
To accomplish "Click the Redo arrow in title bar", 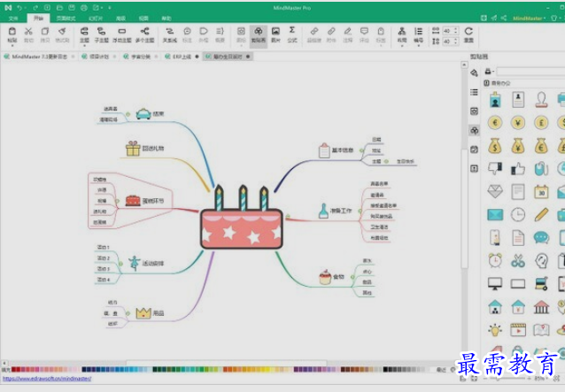I will 35,8.
